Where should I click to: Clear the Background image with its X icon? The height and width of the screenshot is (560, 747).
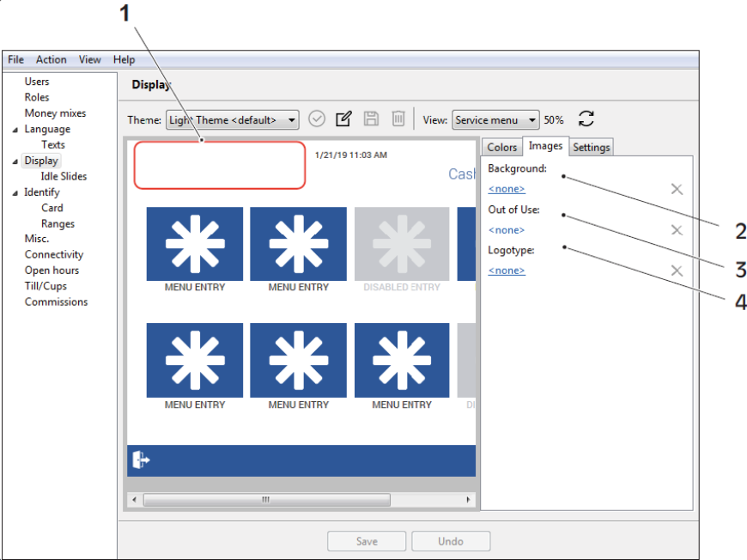677,188
